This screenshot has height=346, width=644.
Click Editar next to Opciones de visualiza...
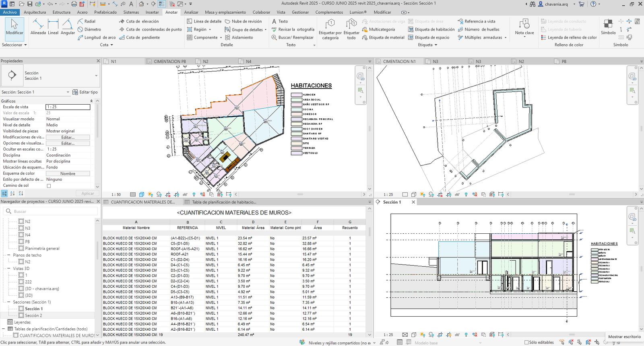pyautogui.click(x=68, y=143)
